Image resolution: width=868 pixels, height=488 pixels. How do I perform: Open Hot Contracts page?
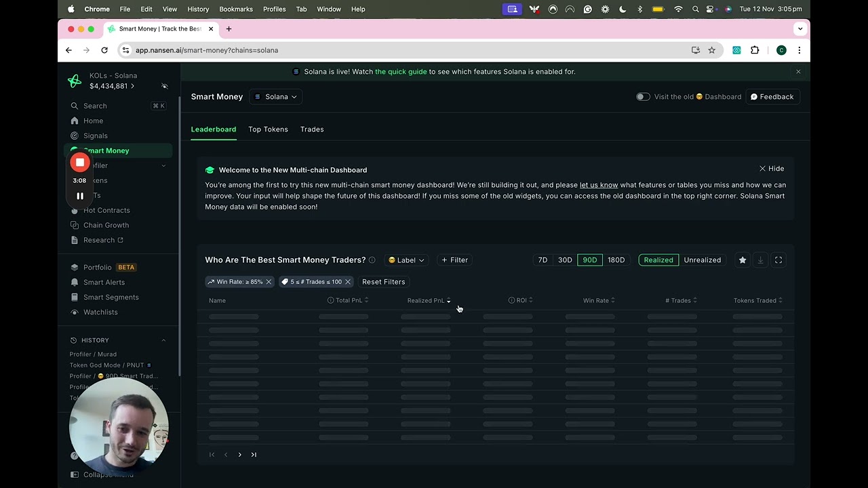coord(106,210)
